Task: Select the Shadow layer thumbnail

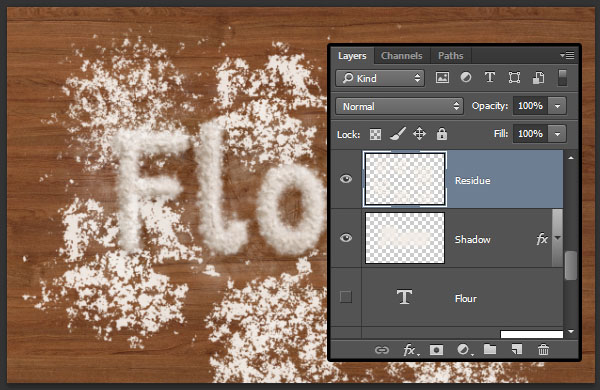Action: [x=405, y=238]
